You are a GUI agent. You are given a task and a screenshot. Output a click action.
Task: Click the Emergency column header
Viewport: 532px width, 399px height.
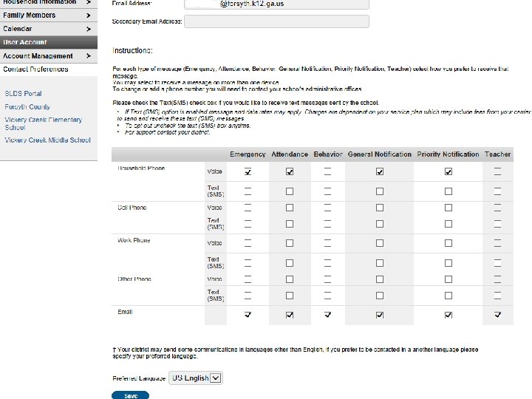[248, 154]
